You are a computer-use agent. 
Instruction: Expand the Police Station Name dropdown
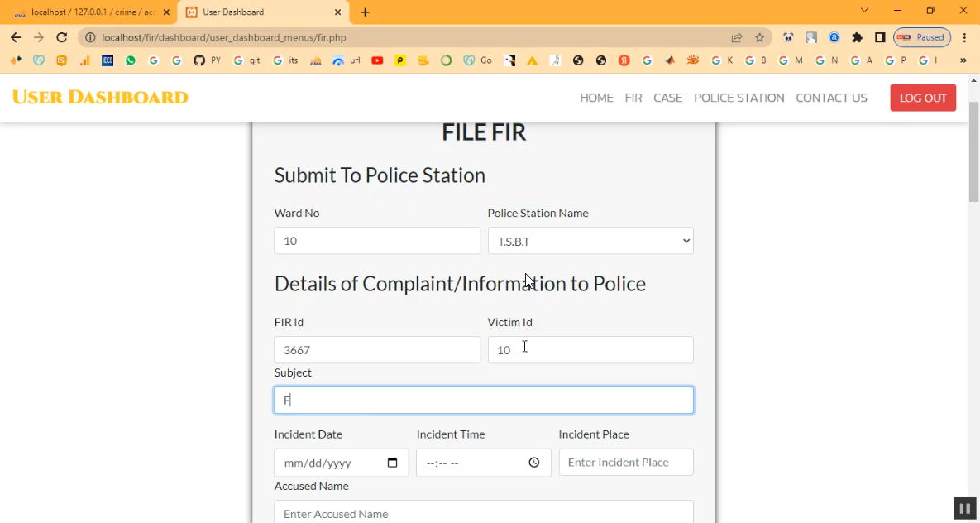[590, 241]
